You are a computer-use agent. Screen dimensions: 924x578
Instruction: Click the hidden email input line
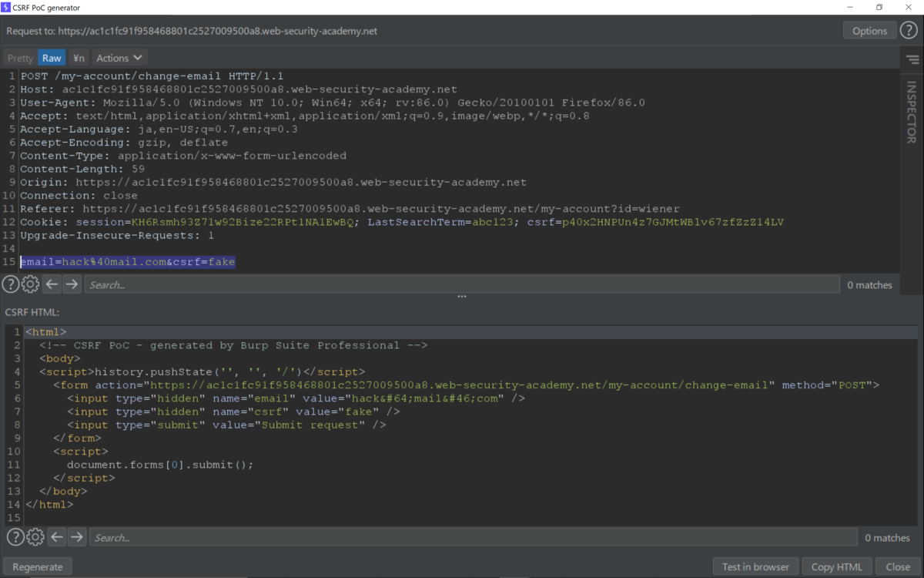(296, 398)
